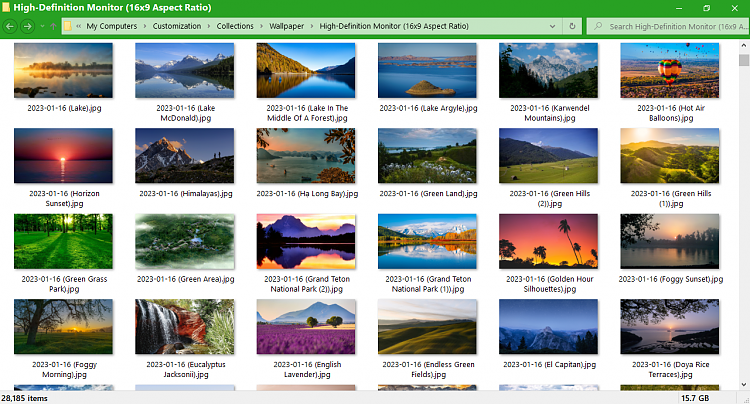Click the '15.7 GB' status bar value

pos(695,398)
